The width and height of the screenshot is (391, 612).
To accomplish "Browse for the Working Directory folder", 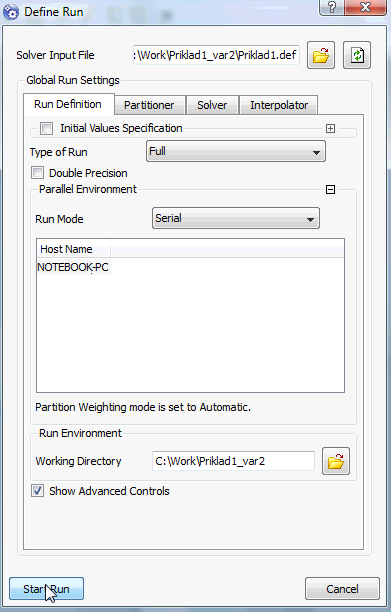I will pos(336,461).
